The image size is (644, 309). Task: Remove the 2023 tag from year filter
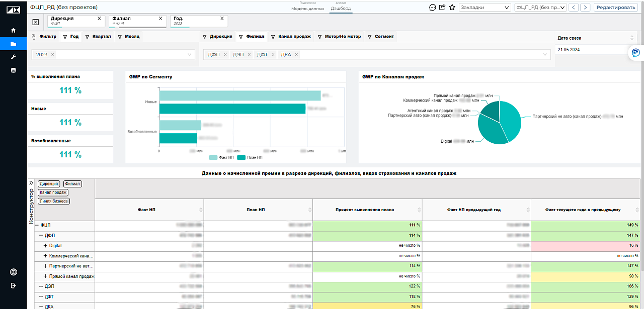coord(53,54)
